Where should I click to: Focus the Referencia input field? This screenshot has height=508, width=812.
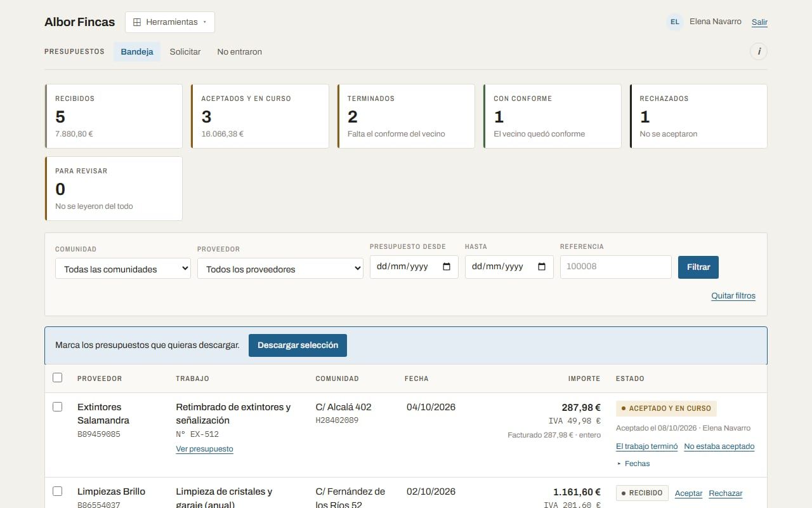pos(615,267)
